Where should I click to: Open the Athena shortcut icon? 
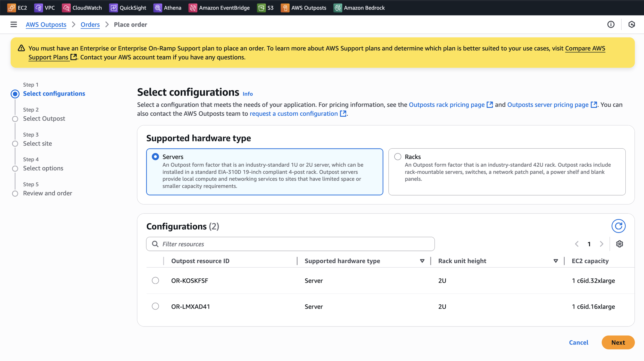point(157,8)
